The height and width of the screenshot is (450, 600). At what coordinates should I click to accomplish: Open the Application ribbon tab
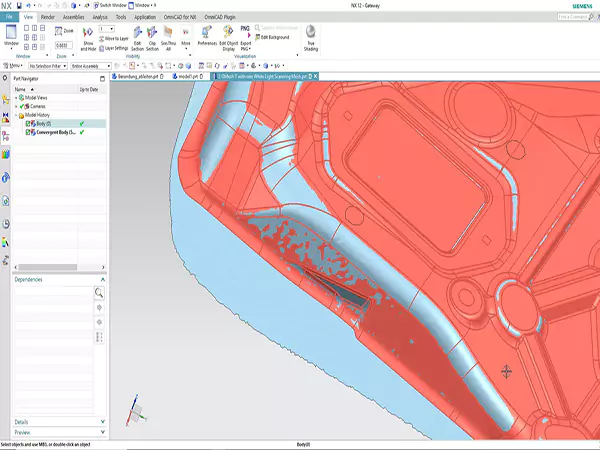145,17
